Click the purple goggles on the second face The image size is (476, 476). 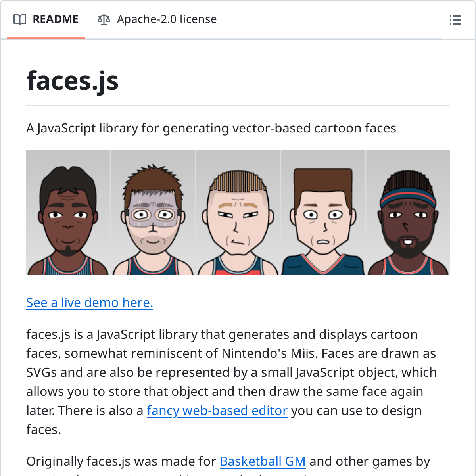[x=153, y=214]
